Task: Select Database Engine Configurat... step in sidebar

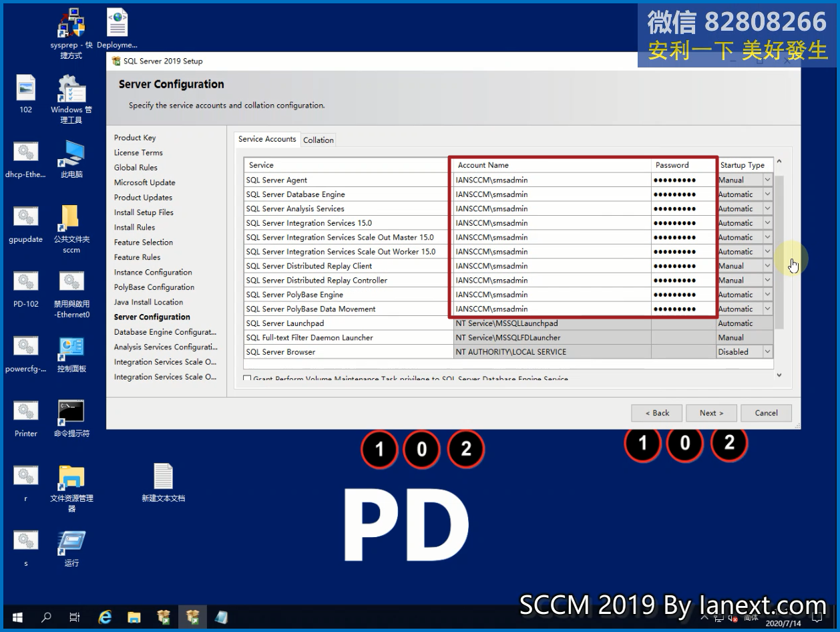Action: pyautogui.click(x=165, y=332)
